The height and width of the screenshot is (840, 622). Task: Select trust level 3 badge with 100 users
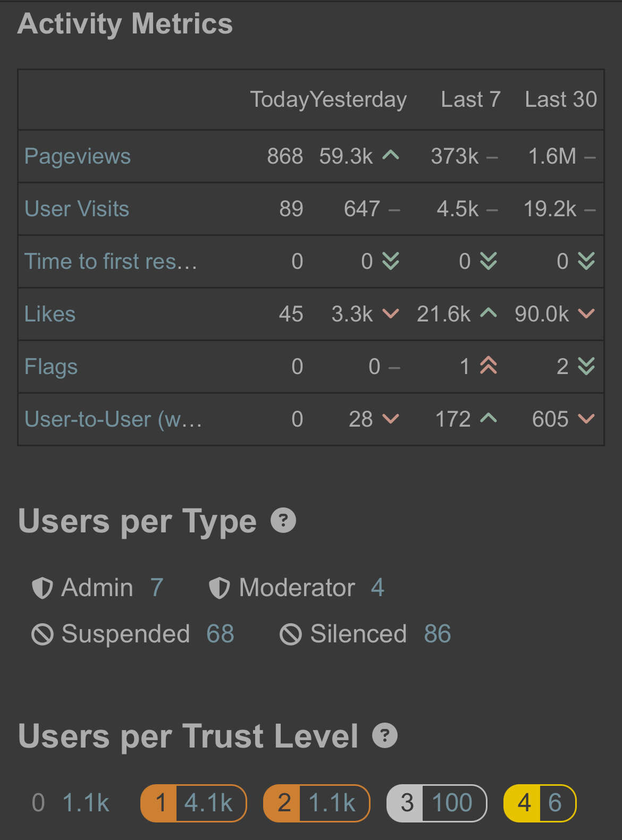coord(436,803)
